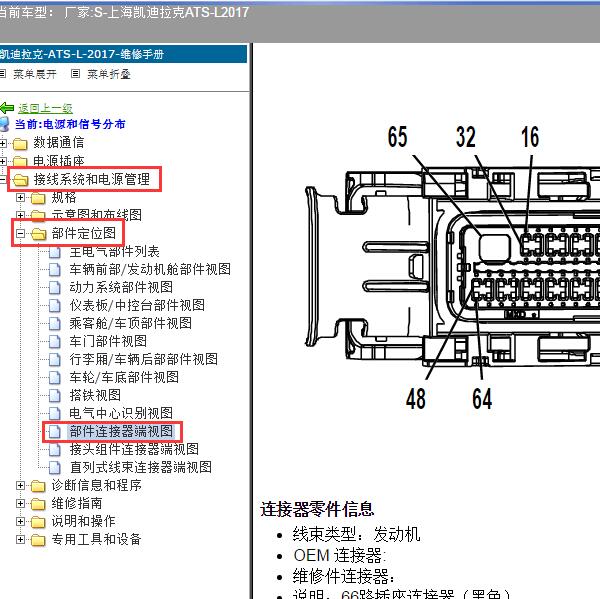Click the 规格 folder icon
This screenshot has height=599, width=600.
pos(38,198)
